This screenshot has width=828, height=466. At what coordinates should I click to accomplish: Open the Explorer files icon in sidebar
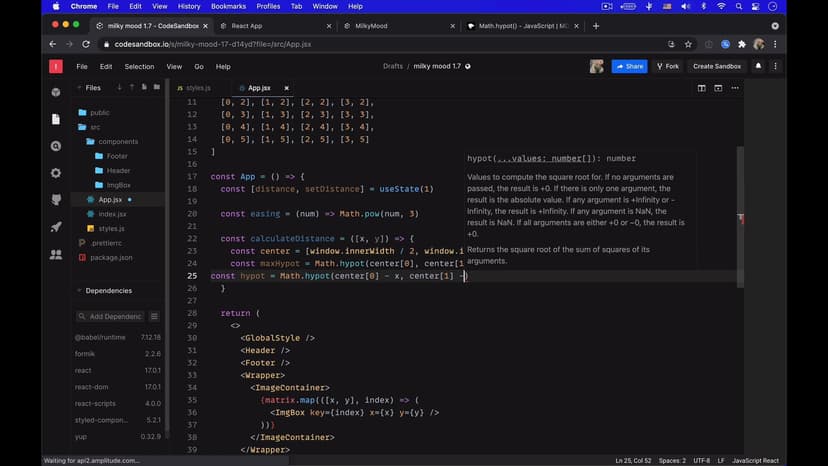[x=56, y=119]
